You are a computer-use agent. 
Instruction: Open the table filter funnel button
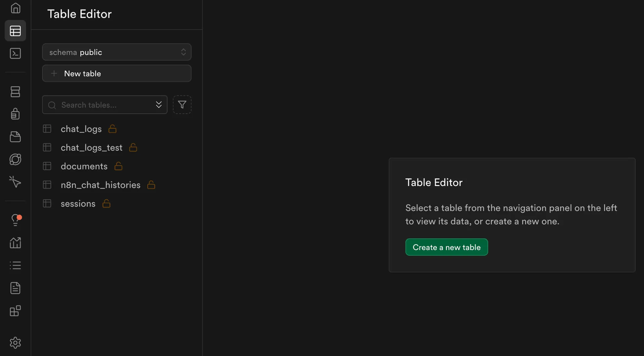coord(182,105)
